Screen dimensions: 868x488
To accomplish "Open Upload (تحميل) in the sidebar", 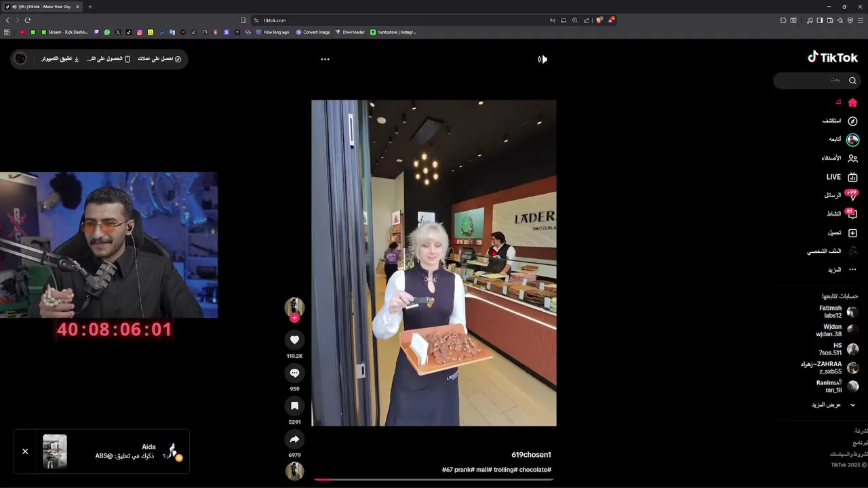I will pyautogui.click(x=842, y=232).
